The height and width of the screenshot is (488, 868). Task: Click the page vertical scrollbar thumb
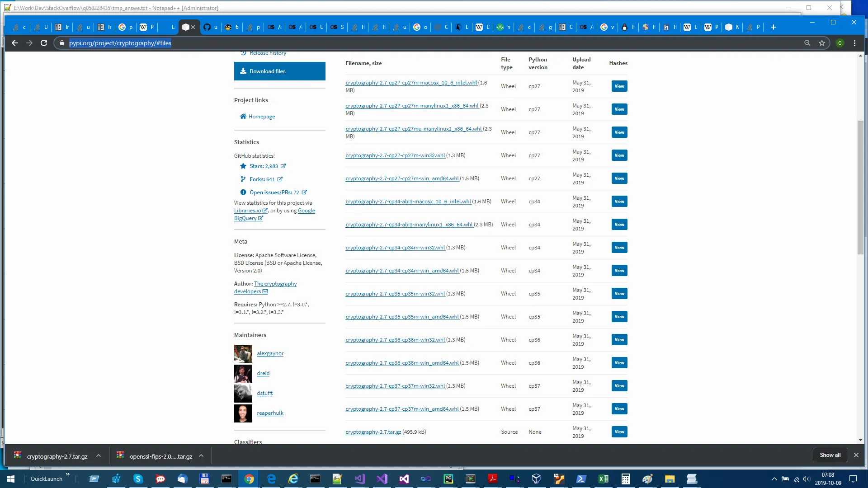(x=860, y=188)
